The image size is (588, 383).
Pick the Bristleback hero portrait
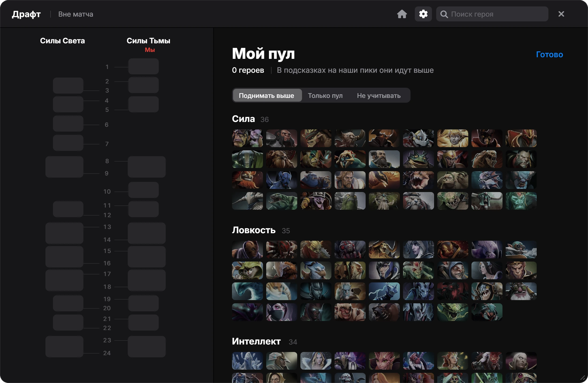[x=316, y=138]
